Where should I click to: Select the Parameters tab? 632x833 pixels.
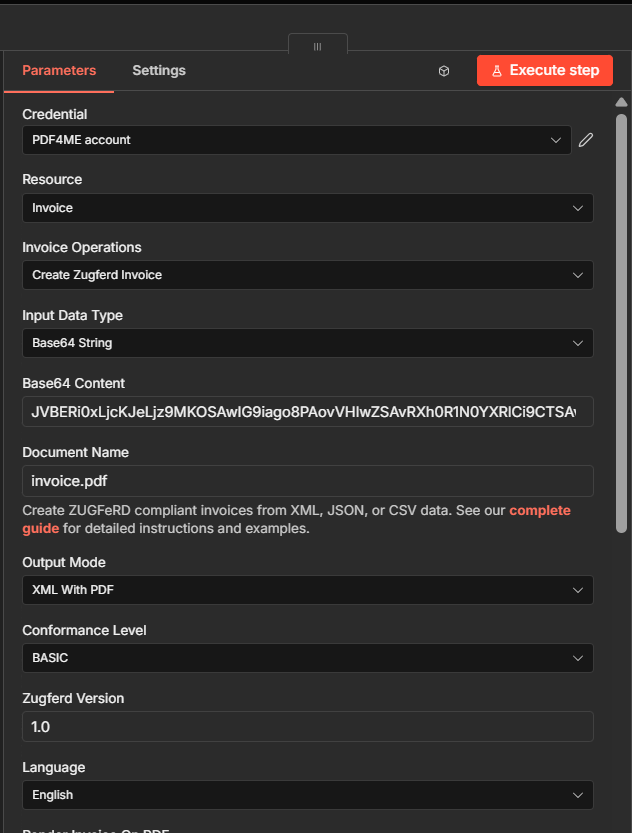click(59, 70)
